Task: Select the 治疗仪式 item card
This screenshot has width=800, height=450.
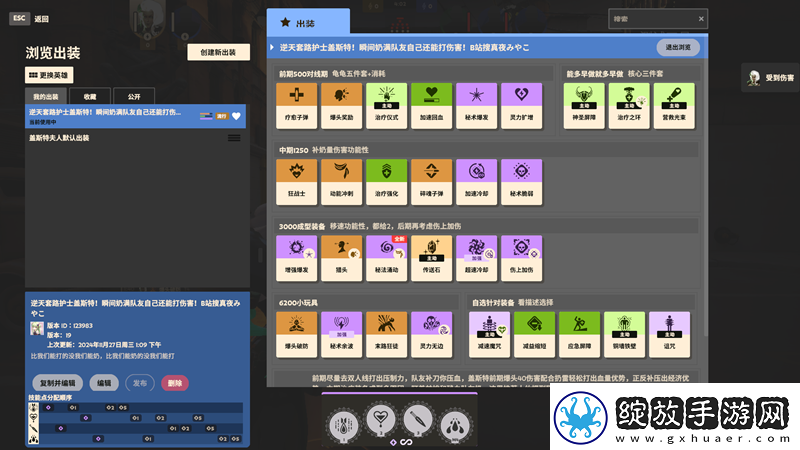Action: 386,105
